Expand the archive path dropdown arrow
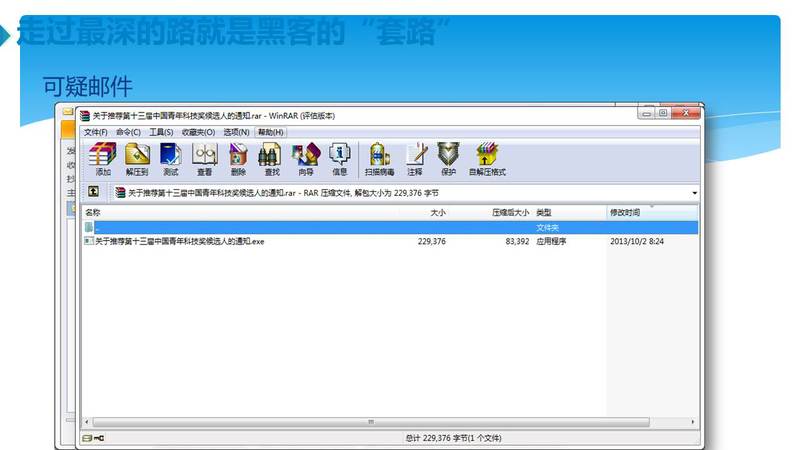 [694, 192]
